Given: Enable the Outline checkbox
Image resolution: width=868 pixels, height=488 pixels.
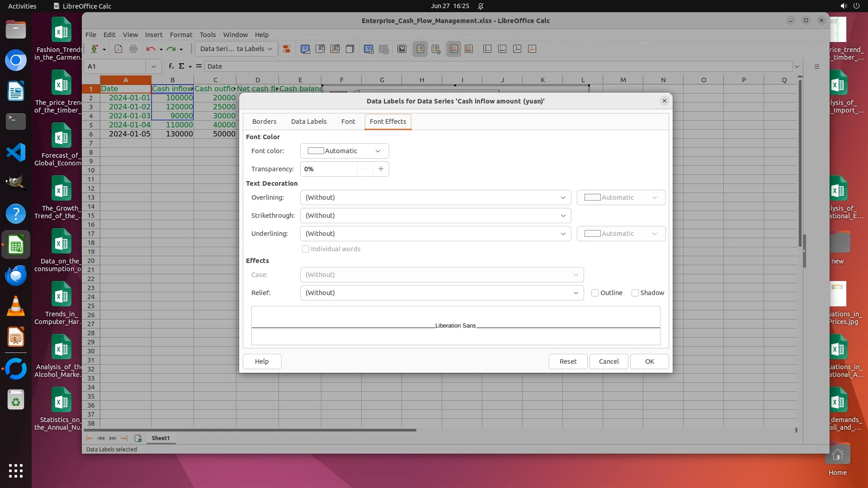Looking at the screenshot, I should pyautogui.click(x=595, y=293).
